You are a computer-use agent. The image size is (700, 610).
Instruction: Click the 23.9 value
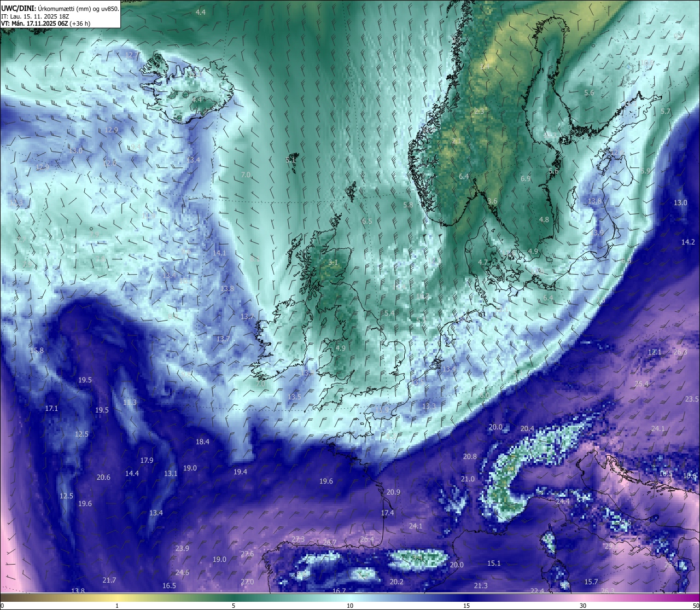(x=182, y=548)
